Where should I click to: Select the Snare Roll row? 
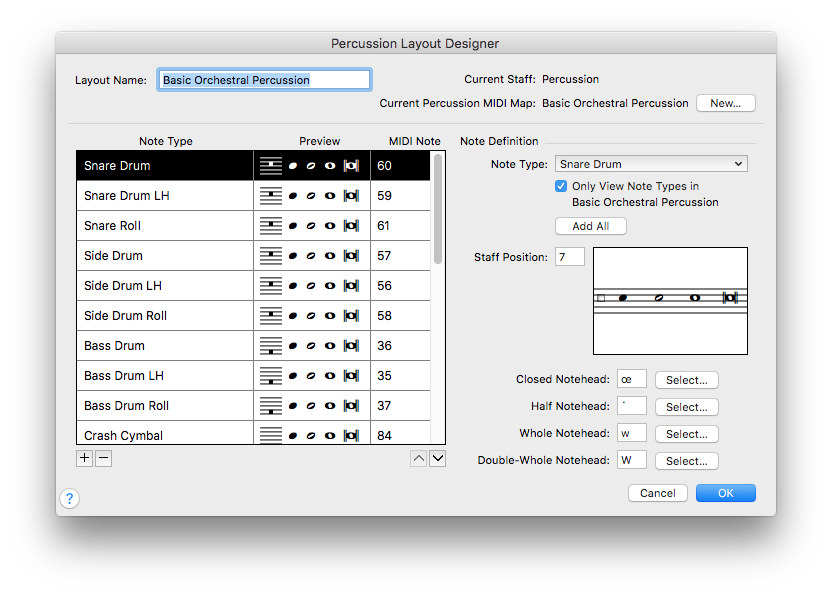[254, 226]
